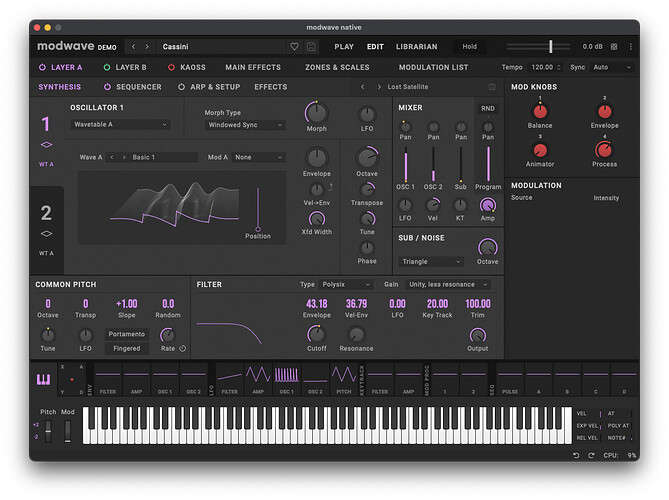Click the grid icon next to 0.0 dB
Image resolution: width=669 pixels, height=500 pixels.
pos(614,47)
